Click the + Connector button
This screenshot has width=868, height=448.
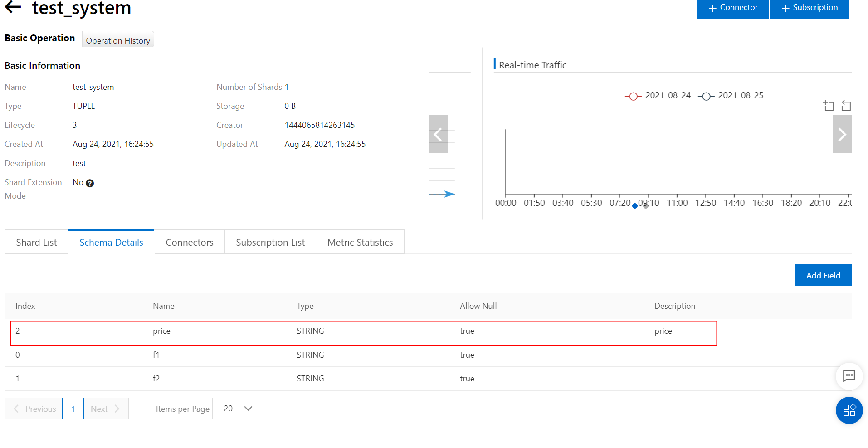(x=733, y=8)
